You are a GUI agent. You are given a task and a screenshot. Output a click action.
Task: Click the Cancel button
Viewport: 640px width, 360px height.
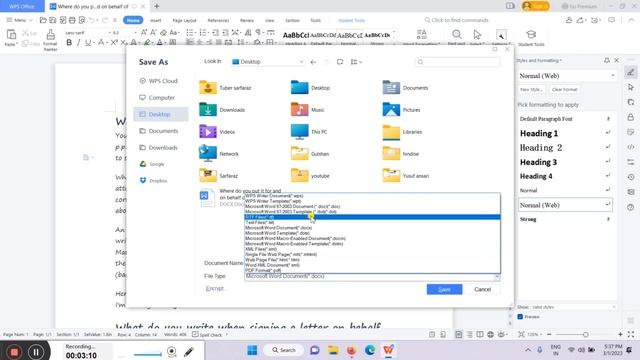482,289
